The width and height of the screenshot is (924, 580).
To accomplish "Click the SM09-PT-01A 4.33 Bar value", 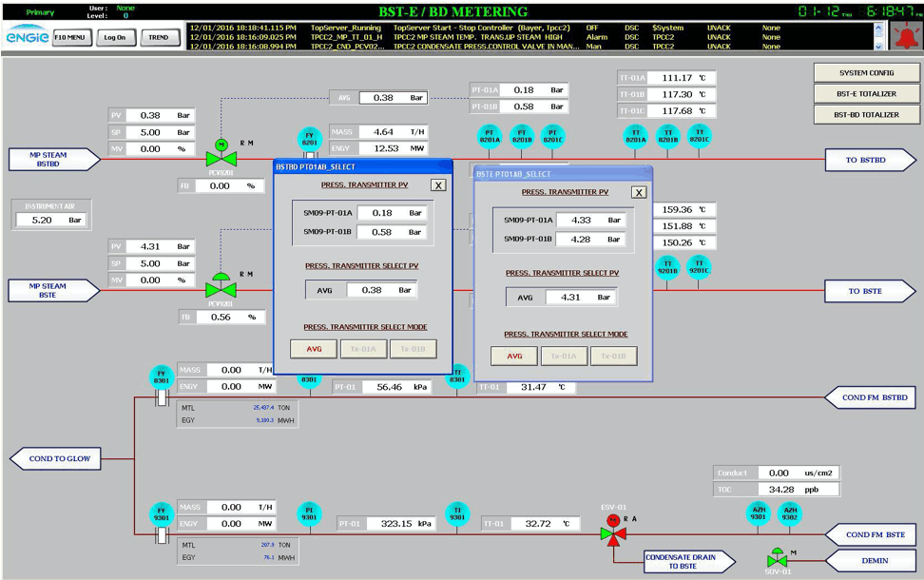I will 590,220.
